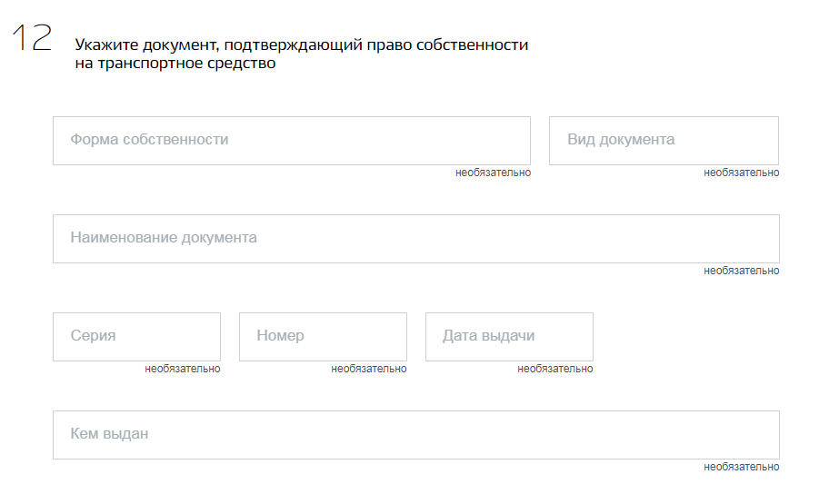
Task: Focus the 'Серия' series field
Action: (136, 337)
